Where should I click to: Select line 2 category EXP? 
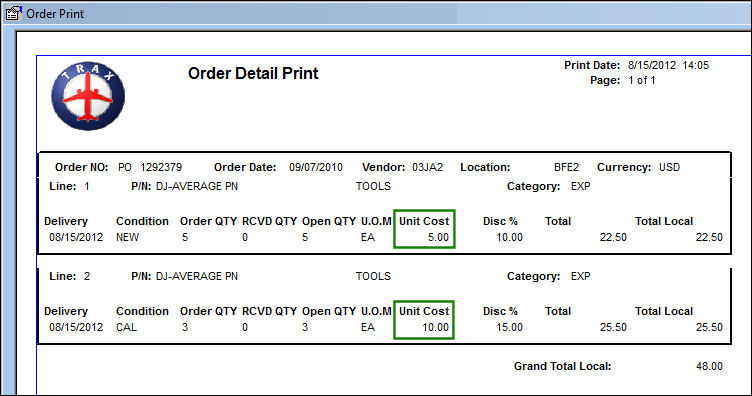coord(580,277)
